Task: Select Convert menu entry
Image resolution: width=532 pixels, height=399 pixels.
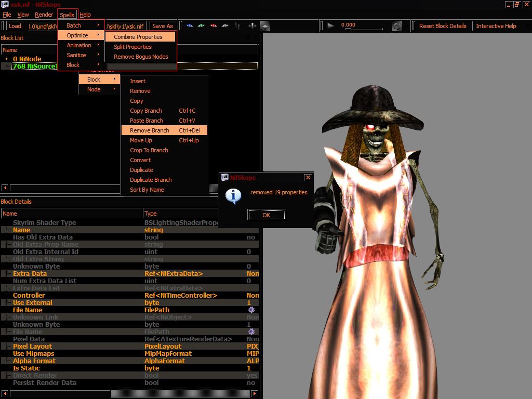Action: point(164,160)
